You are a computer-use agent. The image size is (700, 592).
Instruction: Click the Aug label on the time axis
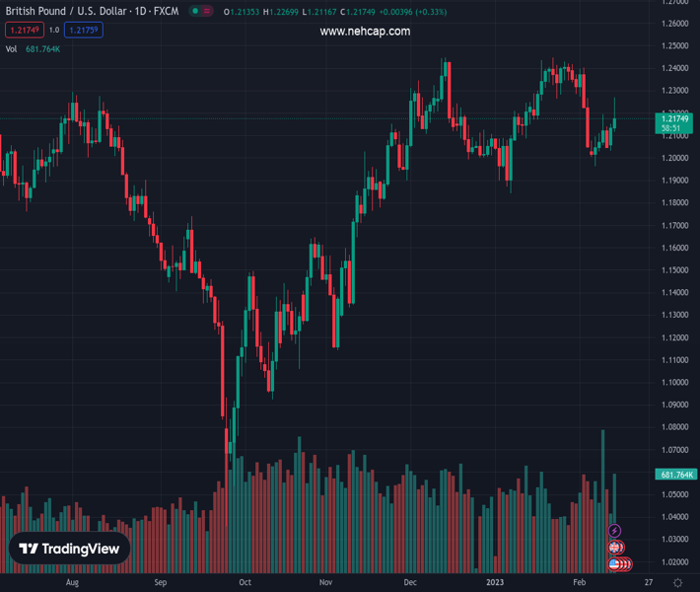pos(72,582)
